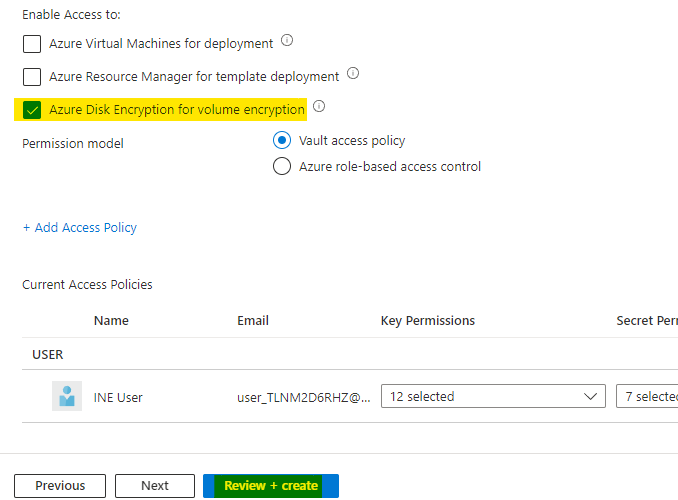Select the INE User name entry
The width and height of the screenshot is (678, 500).
point(118,397)
